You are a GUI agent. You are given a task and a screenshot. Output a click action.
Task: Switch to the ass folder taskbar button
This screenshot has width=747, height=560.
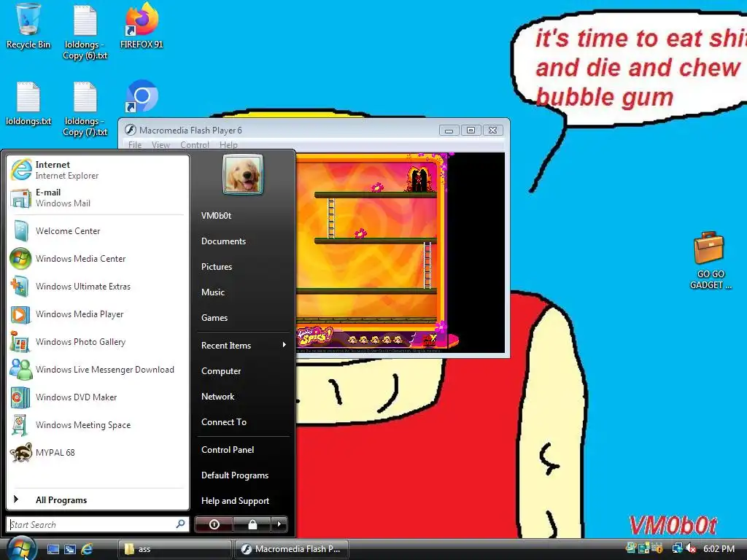point(174,549)
